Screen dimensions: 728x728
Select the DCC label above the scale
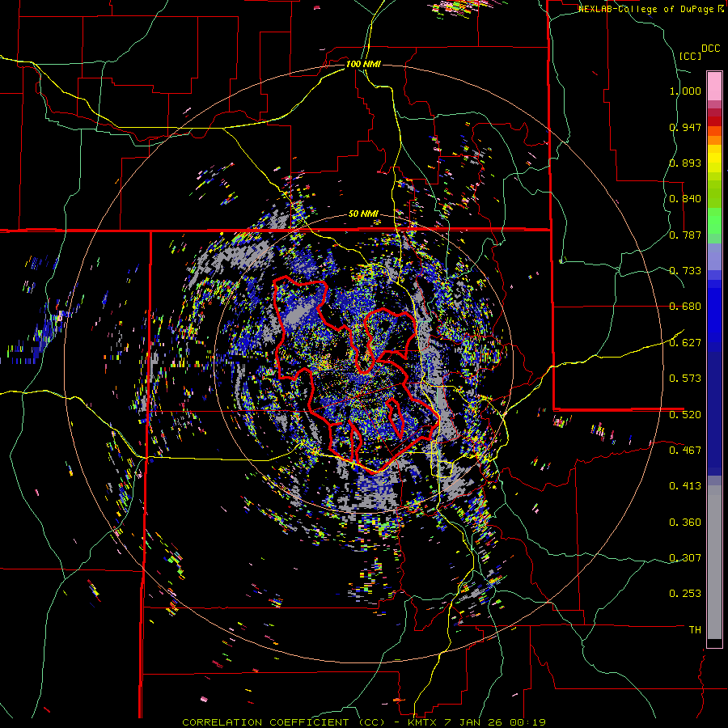pyautogui.click(x=711, y=48)
